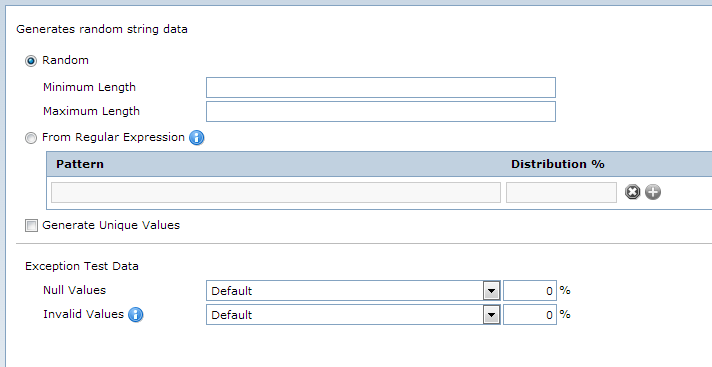
Task: Click the Distribution % column header
Action: (x=558, y=164)
